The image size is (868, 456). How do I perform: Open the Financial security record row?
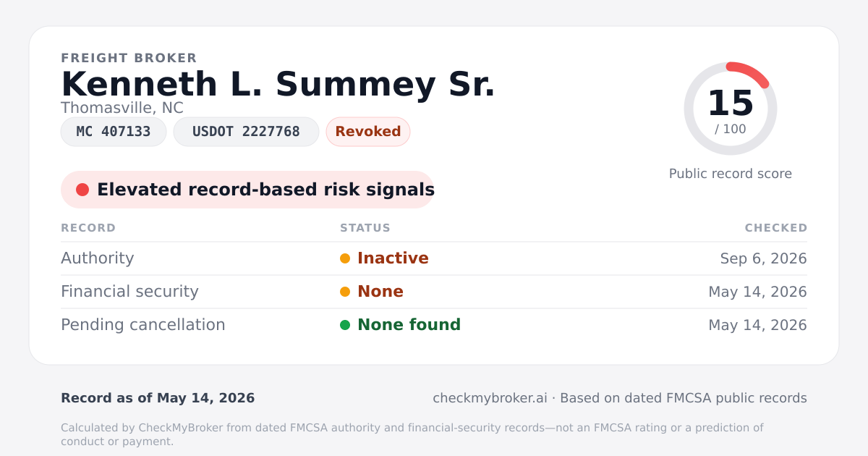point(434,292)
